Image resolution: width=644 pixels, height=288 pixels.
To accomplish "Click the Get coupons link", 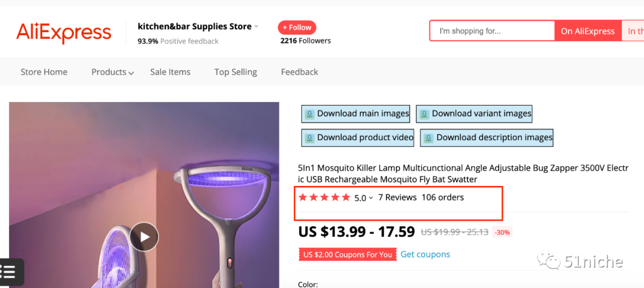I will tap(425, 255).
